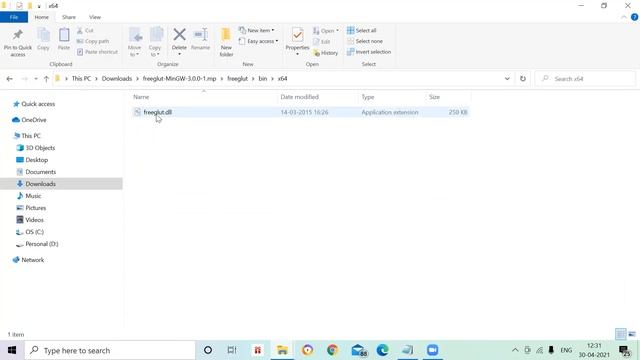Open the Windows Start menu
This screenshot has height=360, width=640.
pyautogui.click(x=12, y=350)
